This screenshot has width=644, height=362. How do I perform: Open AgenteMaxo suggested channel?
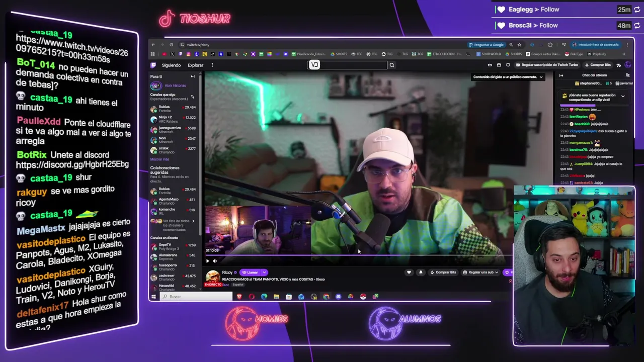[173, 201]
